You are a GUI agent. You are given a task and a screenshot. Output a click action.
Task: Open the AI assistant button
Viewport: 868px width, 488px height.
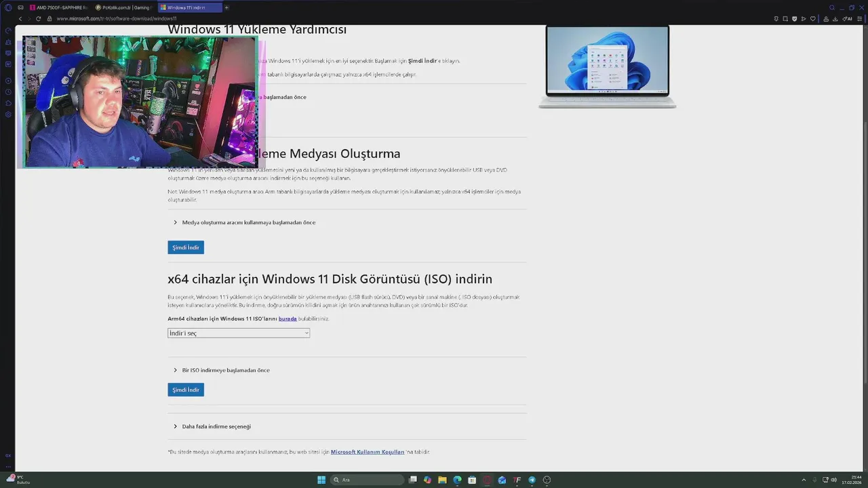(847, 19)
